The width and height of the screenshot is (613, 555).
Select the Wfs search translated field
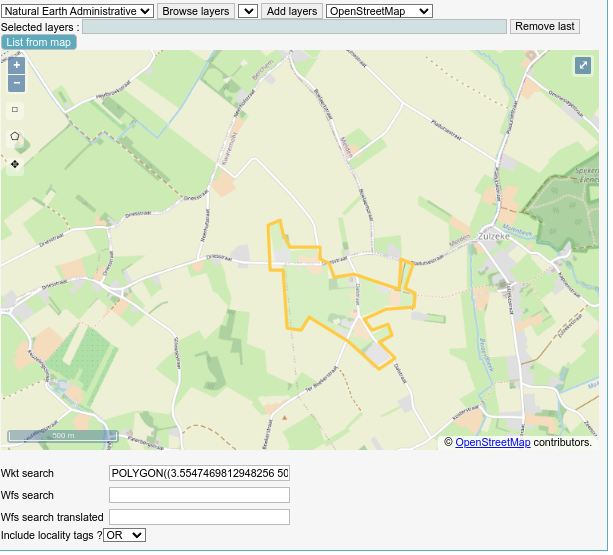coord(199,517)
